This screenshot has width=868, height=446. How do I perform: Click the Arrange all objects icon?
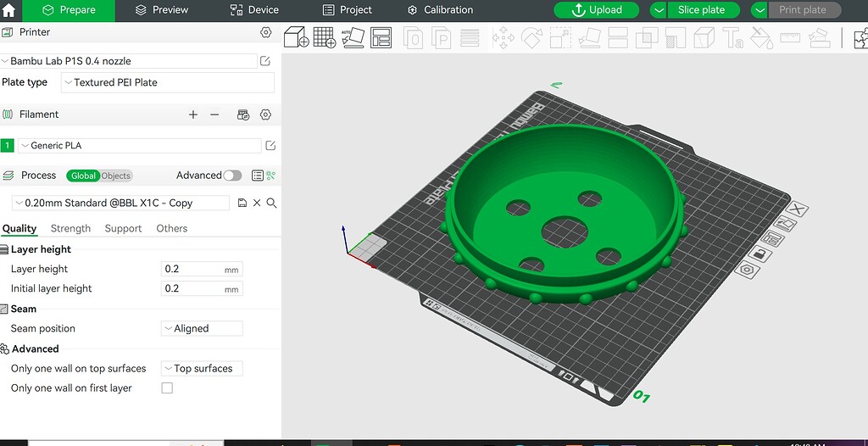click(381, 37)
